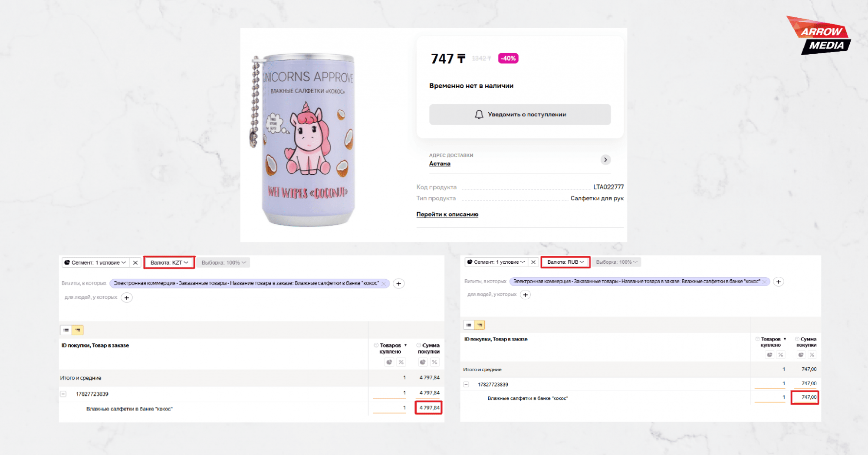Switch left table to tree view
Image resolution: width=868 pixels, height=455 pixels.
(78, 330)
